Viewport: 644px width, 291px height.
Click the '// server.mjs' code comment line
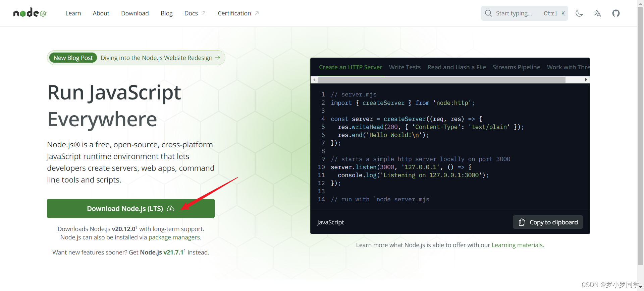coord(354,94)
